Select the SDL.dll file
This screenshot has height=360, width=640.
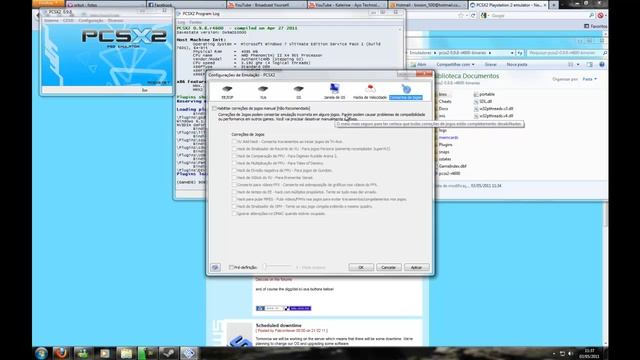(x=483, y=101)
